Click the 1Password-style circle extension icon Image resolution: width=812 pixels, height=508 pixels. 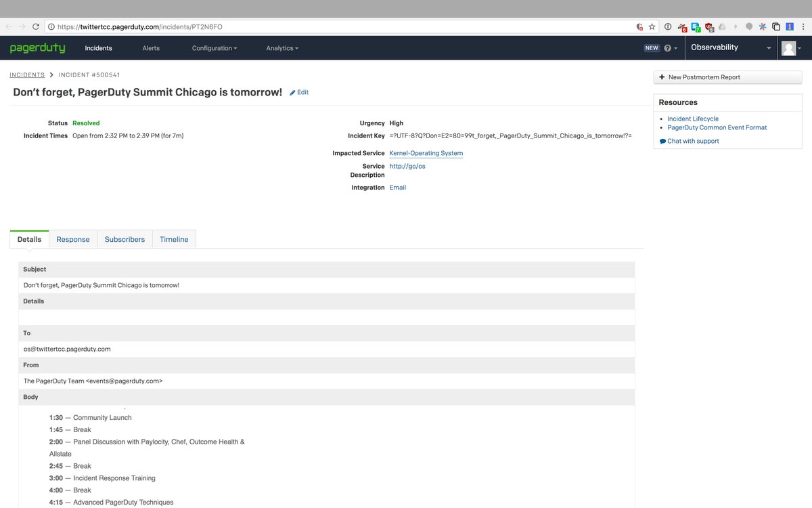point(668,27)
